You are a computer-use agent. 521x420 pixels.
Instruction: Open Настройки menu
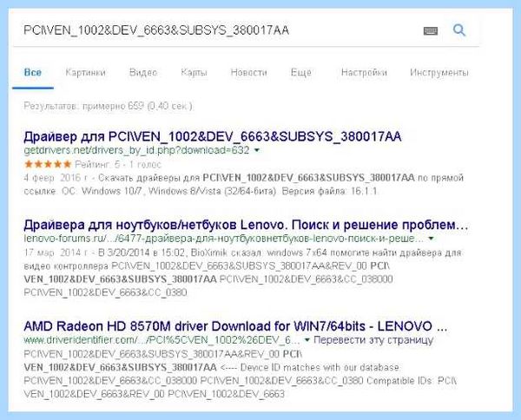pos(364,72)
